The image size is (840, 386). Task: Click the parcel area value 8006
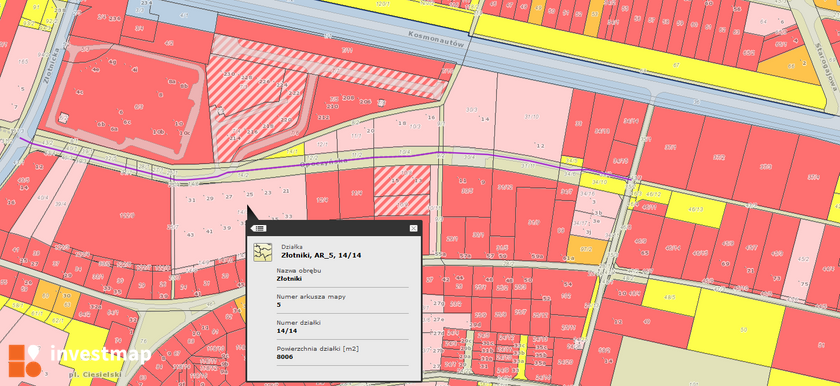point(284,357)
